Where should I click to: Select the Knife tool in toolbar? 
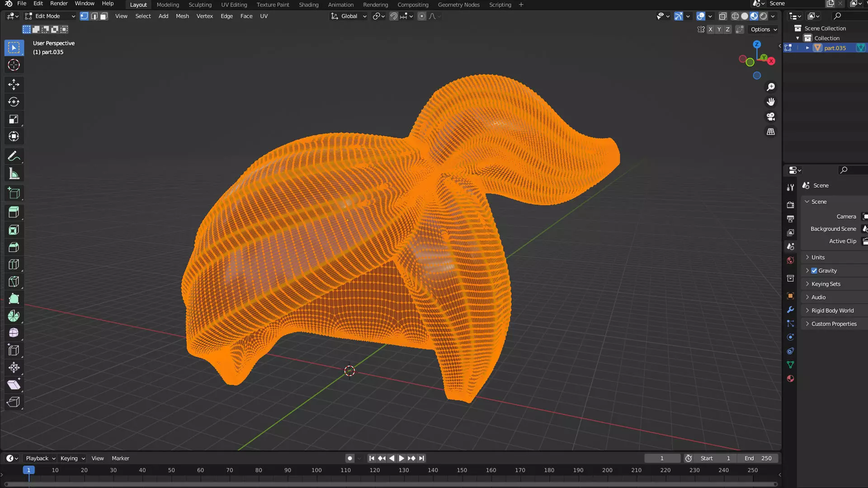click(x=14, y=282)
